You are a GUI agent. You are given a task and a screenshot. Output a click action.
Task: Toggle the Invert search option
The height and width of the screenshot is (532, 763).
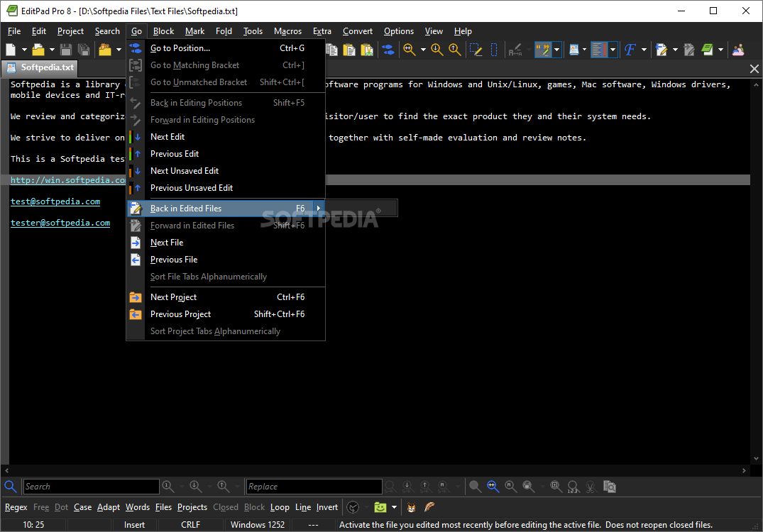[327, 507]
